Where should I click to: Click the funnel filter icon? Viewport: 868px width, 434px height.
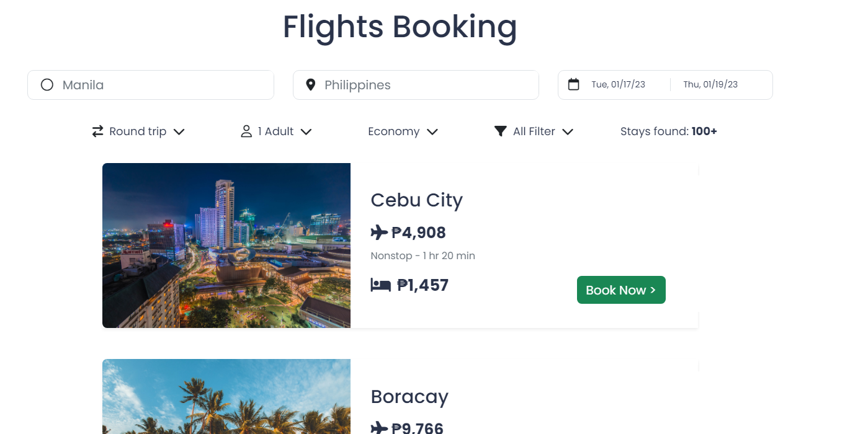(500, 131)
